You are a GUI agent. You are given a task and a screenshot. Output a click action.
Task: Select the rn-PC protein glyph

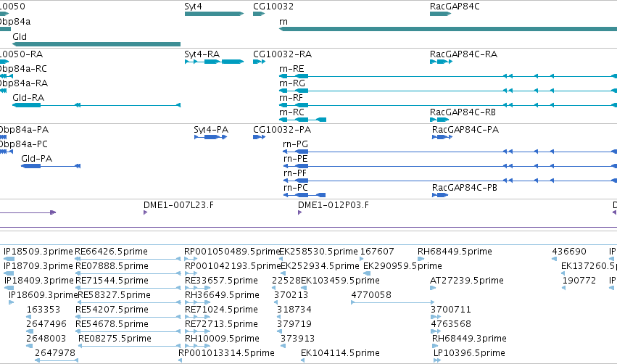305,195
